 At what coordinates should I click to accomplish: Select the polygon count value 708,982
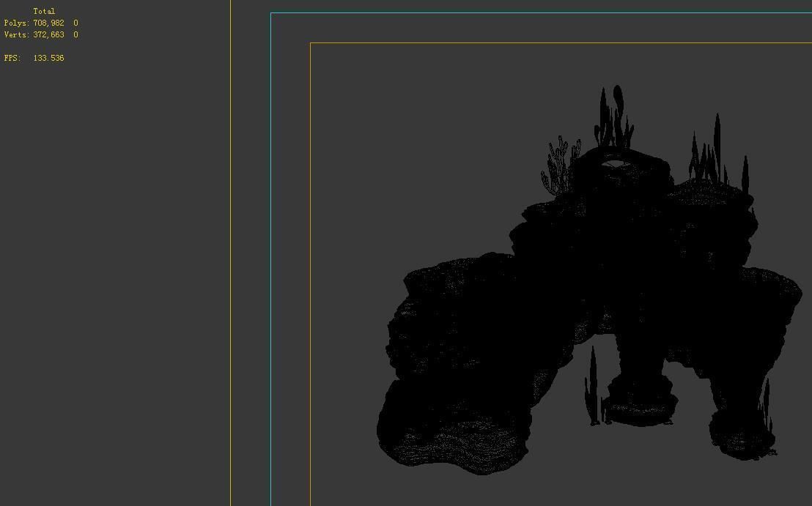pyautogui.click(x=48, y=23)
